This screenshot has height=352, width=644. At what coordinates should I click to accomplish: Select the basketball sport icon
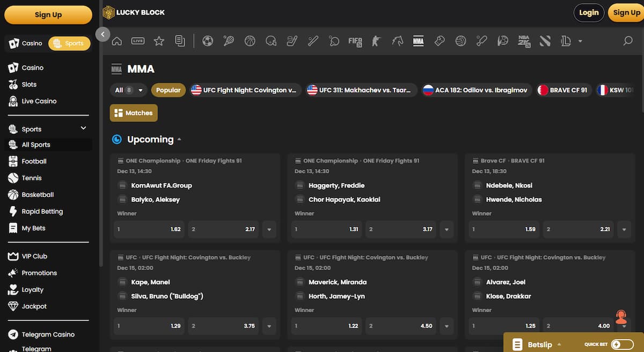coord(250,41)
